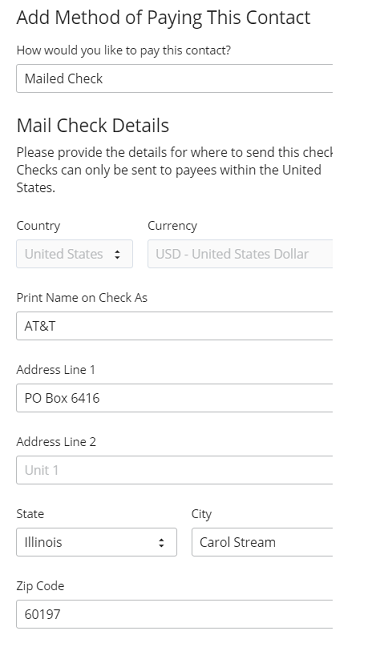Screen dimensions: 372x647
Task: Open the Mailed Check payment method dropdown
Action: 174,78
